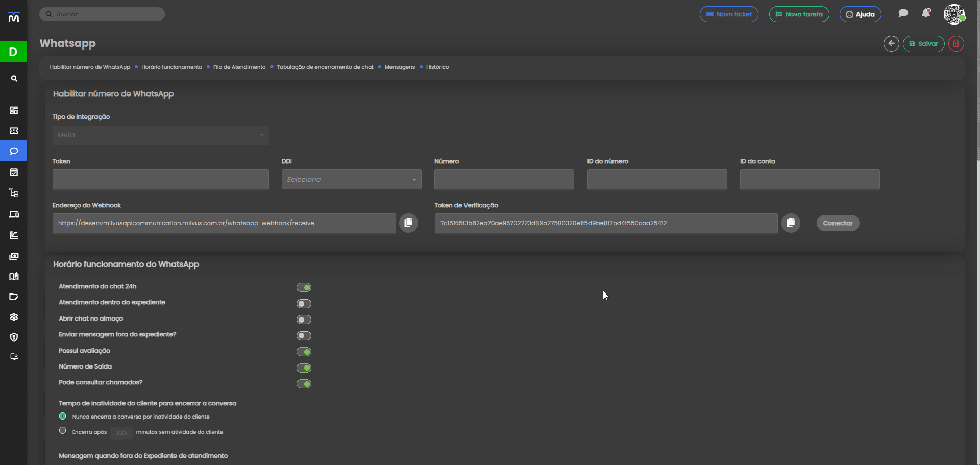Open the folder edit icon in sidebar
The image size is (980, 465).
14,297
